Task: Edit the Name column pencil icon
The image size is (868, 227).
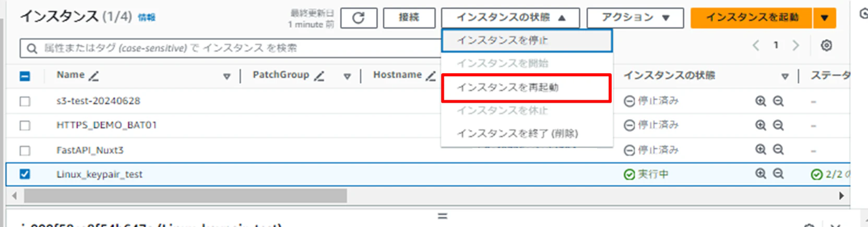Action: [93, 76]
